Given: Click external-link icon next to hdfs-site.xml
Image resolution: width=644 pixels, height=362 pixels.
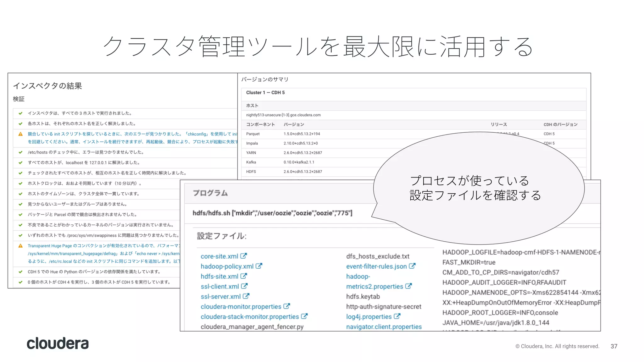Looking at the screenshot, I should tap(244, 276).
